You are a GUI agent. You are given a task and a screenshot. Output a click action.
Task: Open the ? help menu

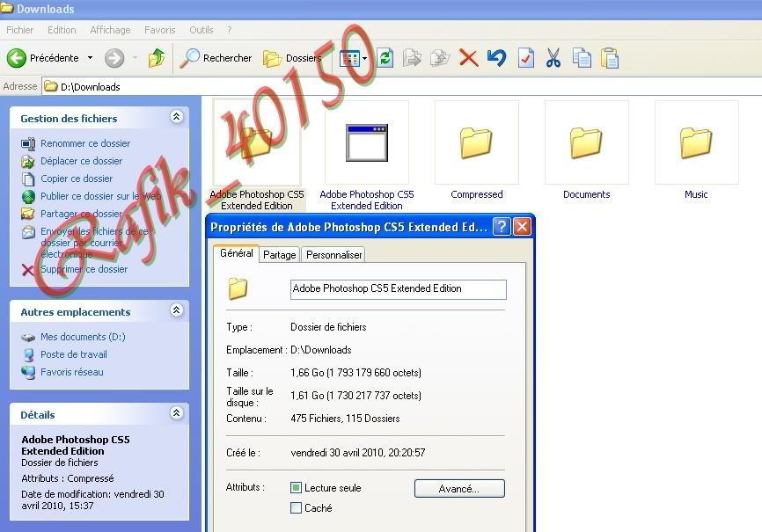click(x=230, y=30)
